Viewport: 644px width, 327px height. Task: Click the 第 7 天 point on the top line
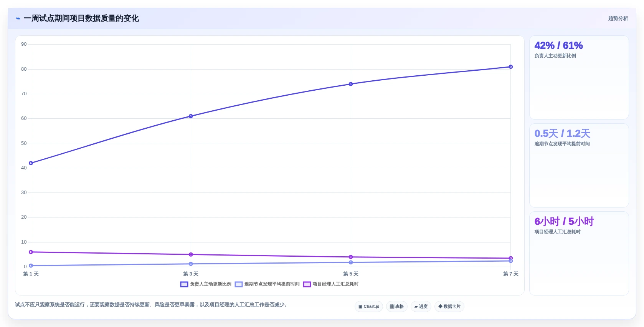click(x=511, y=67)
